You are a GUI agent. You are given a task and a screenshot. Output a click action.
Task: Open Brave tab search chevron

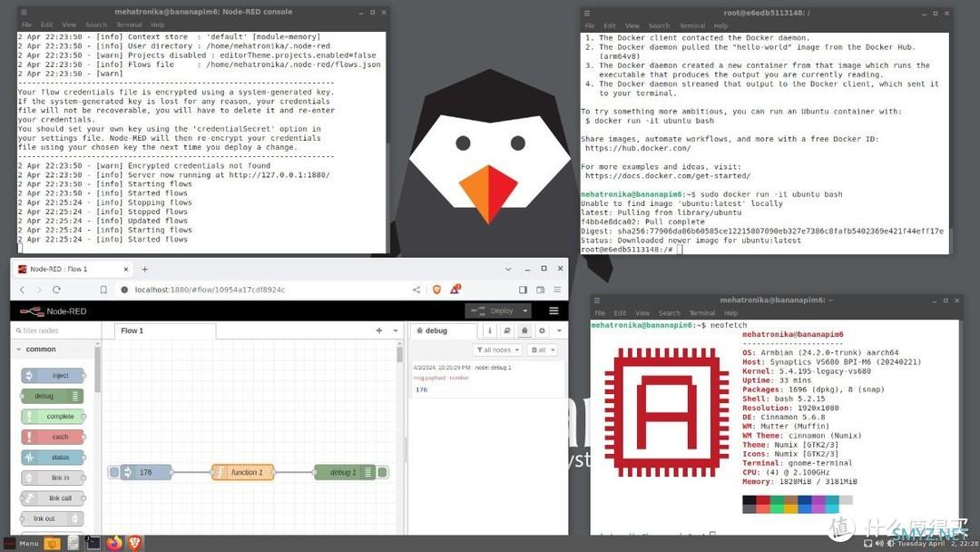coord(508,269)
